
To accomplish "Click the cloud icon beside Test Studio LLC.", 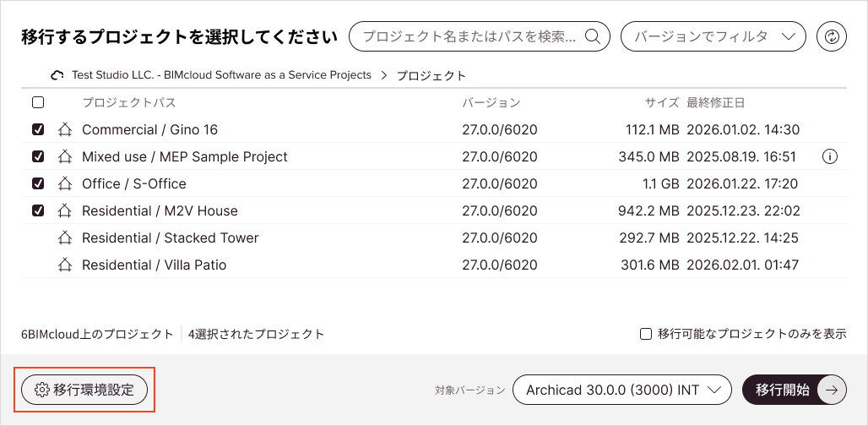I will (57, 75).
